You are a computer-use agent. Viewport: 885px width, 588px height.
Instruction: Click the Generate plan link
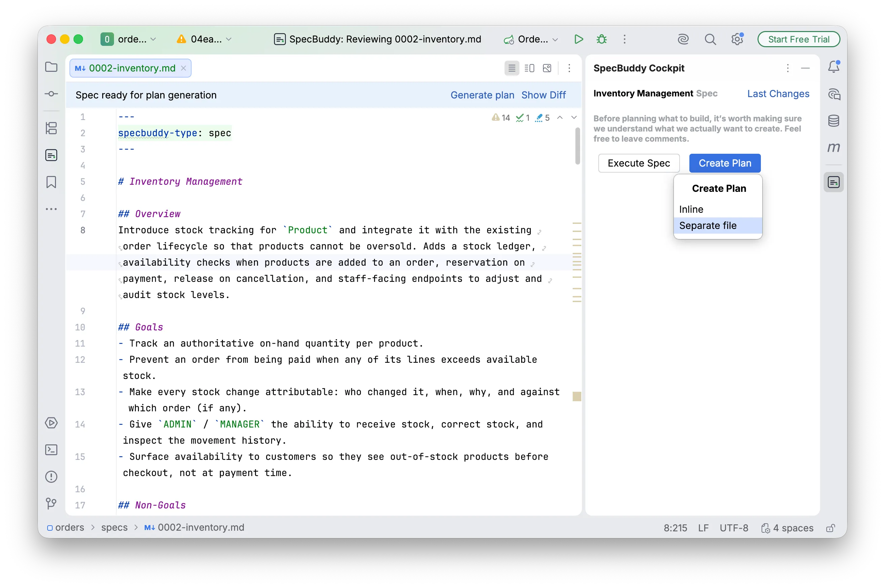482,95
